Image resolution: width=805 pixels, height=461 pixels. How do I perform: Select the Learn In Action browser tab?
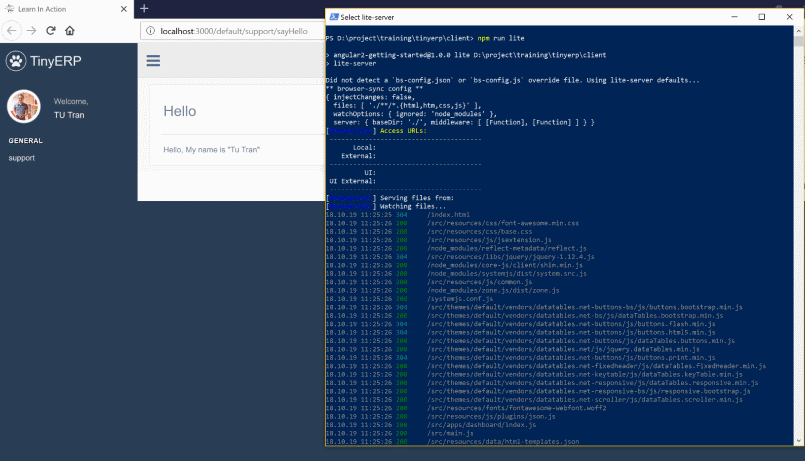[67, 9]
